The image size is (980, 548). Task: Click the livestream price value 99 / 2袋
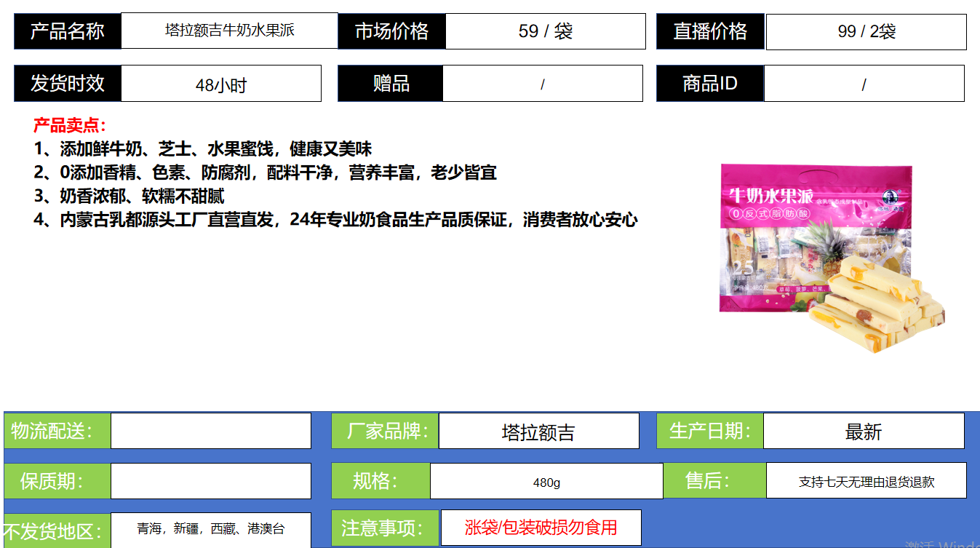(x=866, y=32)
